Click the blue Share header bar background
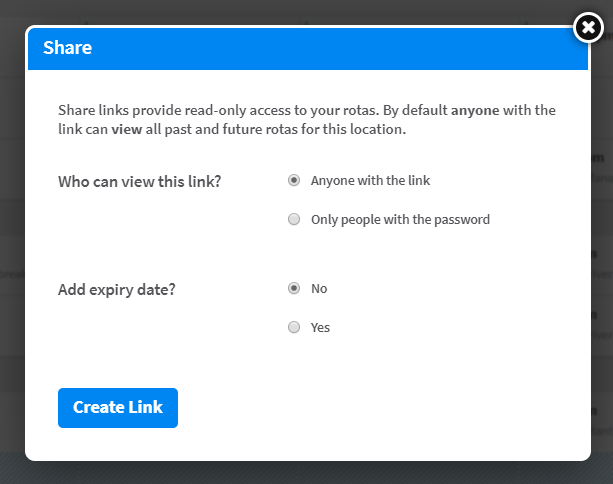The image size is (613, 484). click(308, 48)
